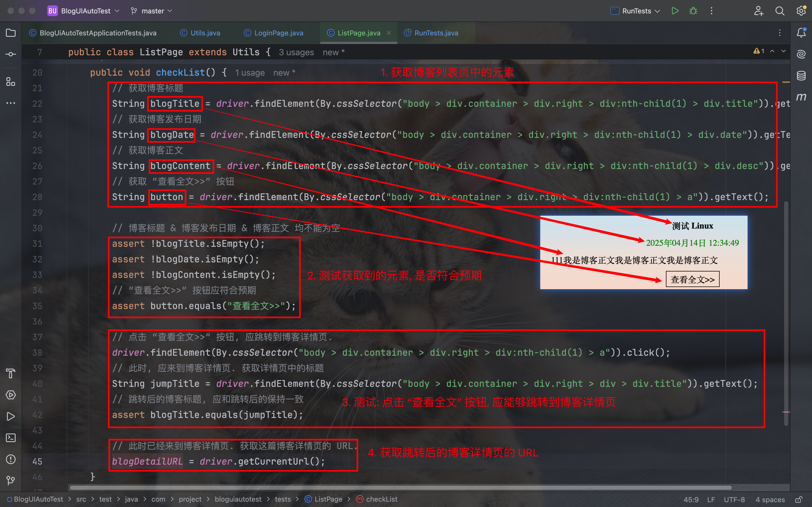Open the Problems tool window icon
Viewport: 812px width, 507px height.
tap(11, 459)
